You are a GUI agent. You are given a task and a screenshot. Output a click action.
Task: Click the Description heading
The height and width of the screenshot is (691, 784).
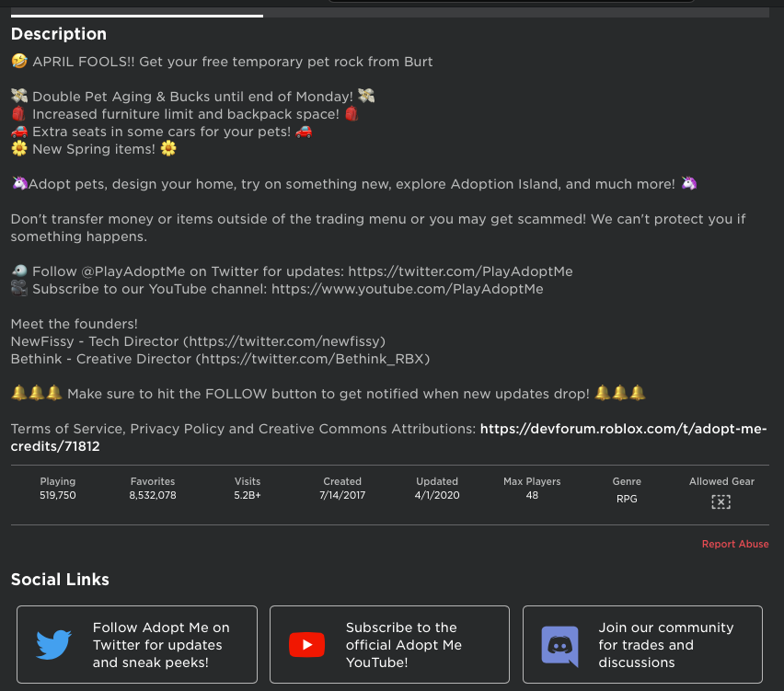59,34
